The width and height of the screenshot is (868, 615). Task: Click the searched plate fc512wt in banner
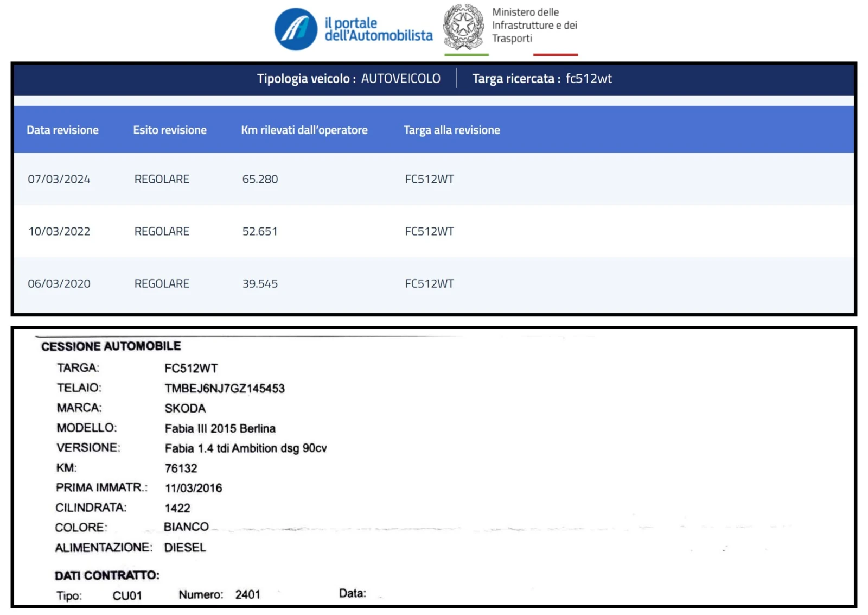point(589,79)
